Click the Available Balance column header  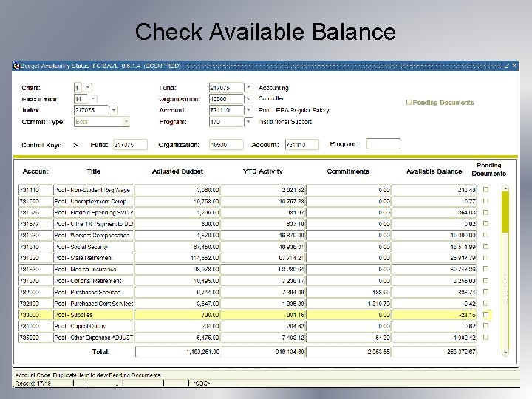pos(434,171)
